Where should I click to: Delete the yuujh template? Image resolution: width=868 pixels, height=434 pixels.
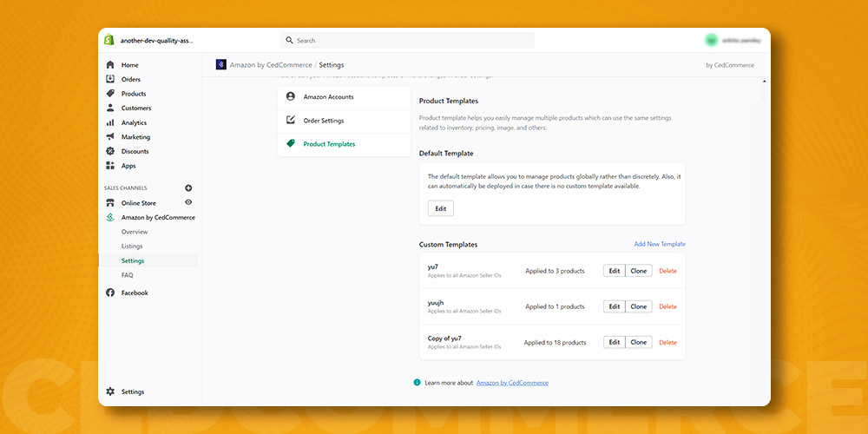pyautogui.click(x=667, y=306)
